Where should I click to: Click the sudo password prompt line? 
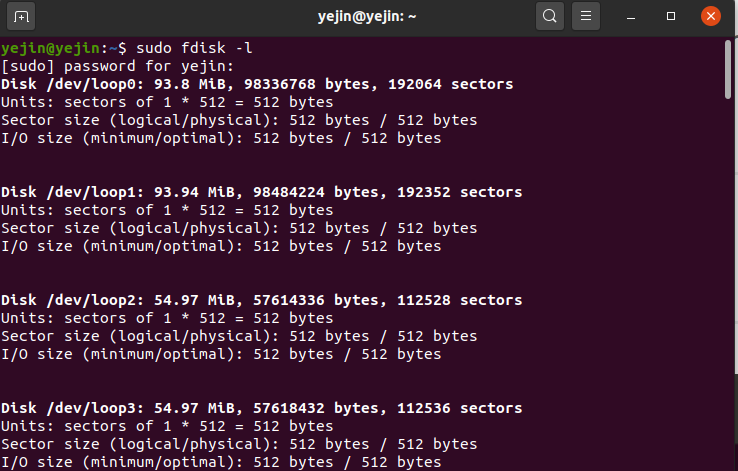[118, 66]
